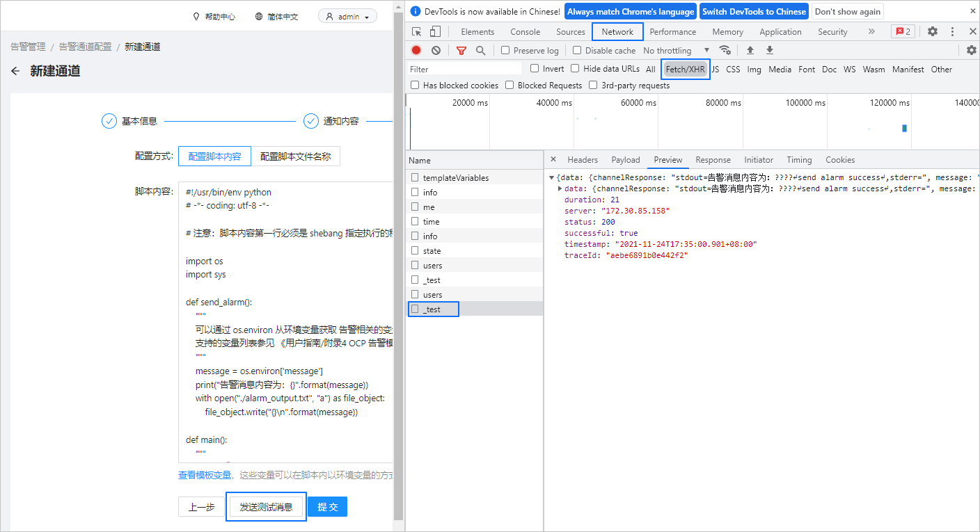Viewport: 980px width, 532px height.
Task: Click the Filter text input
Action: [464, 69]
